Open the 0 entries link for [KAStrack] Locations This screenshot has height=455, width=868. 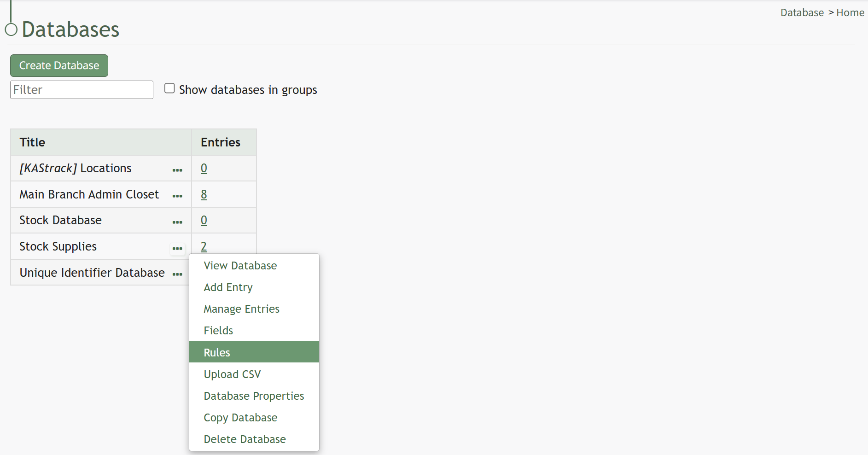click(x=204, y=168)
